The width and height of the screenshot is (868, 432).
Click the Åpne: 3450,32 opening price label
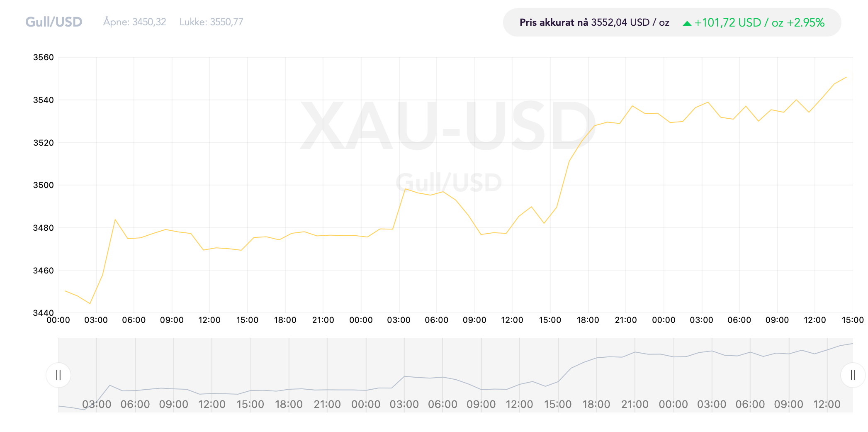coord(135,22)
